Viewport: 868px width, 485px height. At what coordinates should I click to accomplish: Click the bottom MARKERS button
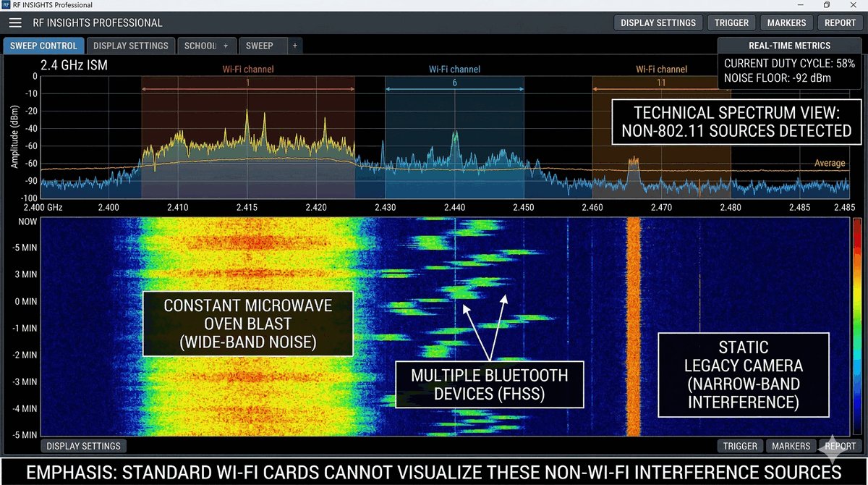point(791,446)
